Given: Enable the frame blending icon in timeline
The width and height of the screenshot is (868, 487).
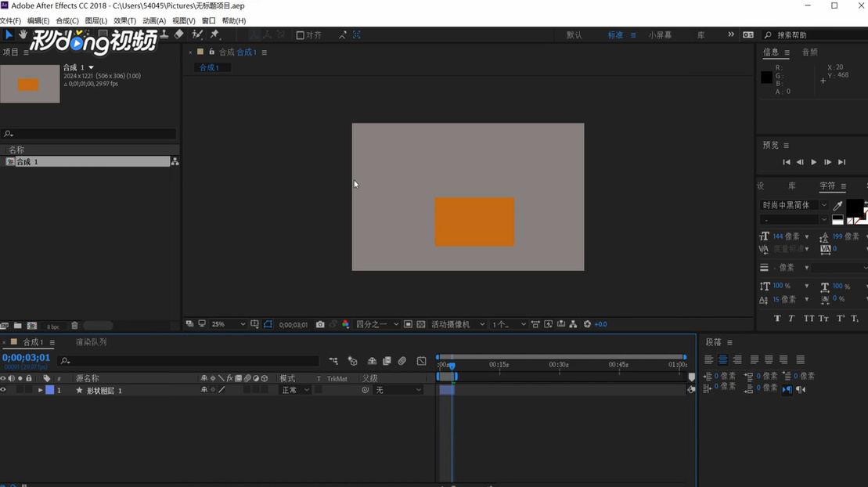Looking at the screenshot, I should point(387,361).
